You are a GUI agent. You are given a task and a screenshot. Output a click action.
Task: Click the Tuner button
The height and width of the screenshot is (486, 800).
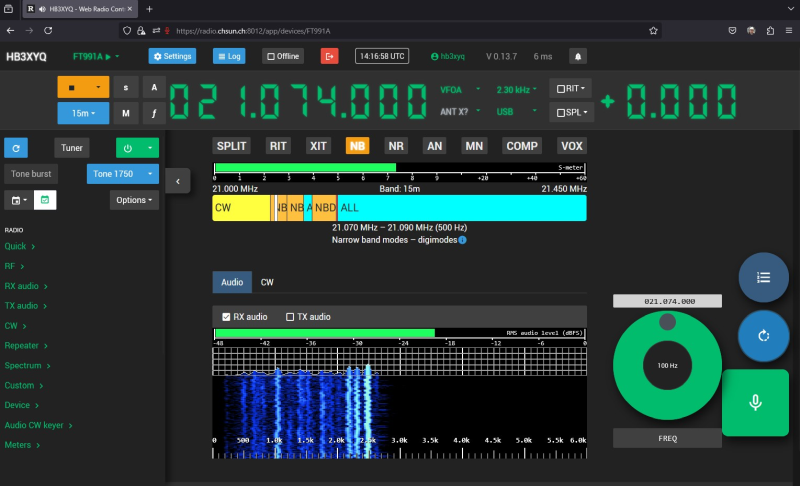[x=71, y=148]
